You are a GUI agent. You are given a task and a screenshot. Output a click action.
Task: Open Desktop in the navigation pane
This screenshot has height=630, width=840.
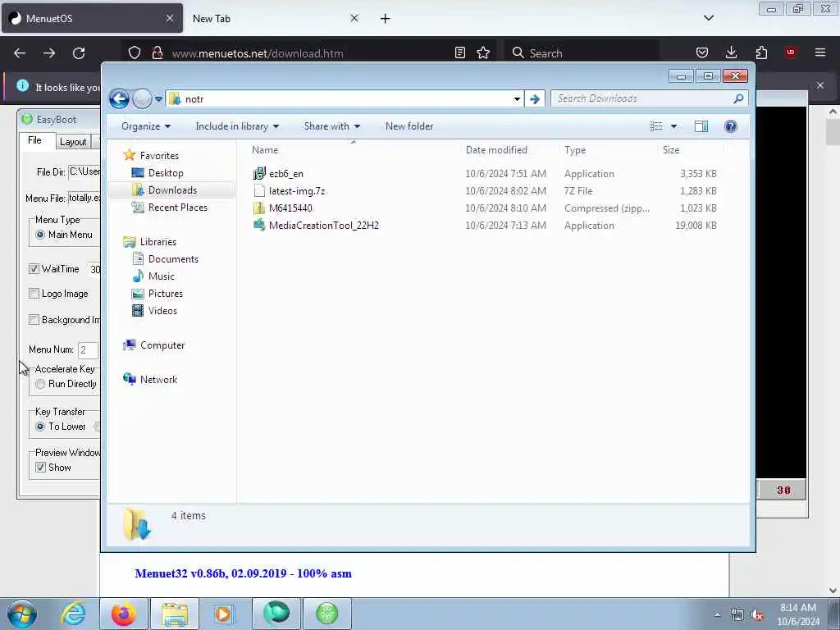click(166, 173)
